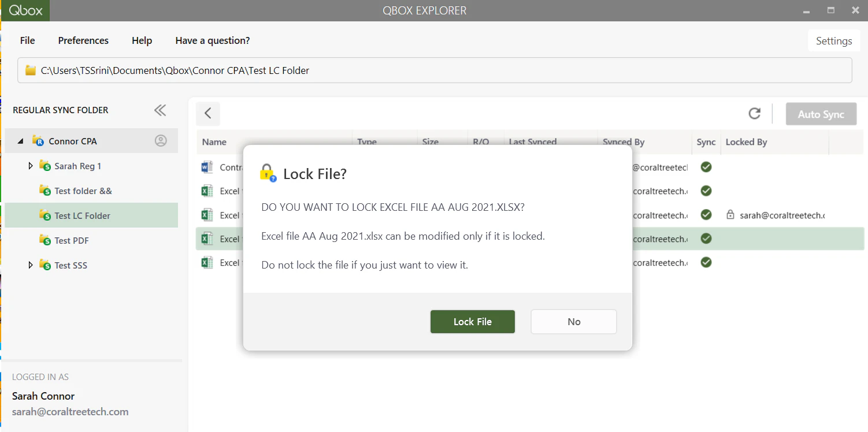Click the Excel icon on the highlighted file row
This screenshot has height=432, width=868.
click(x=206, y=239)
